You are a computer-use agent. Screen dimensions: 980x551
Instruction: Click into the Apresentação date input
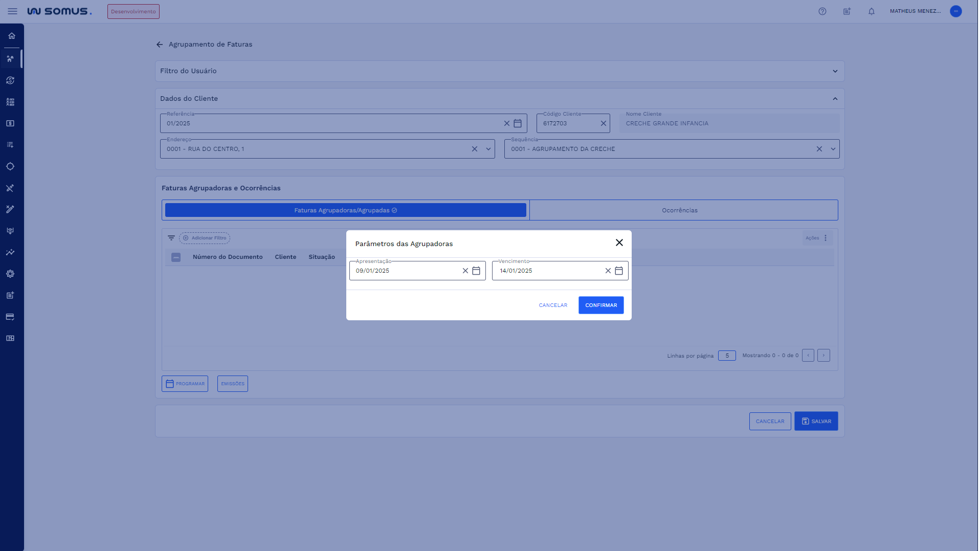click(404, 271)
